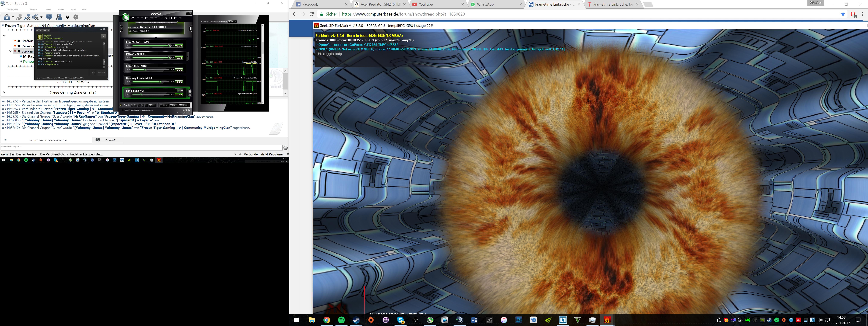The width and height of the screenshot is (868, 326).
Task: Open Afterburner Settings
Action: pos(183,105)
